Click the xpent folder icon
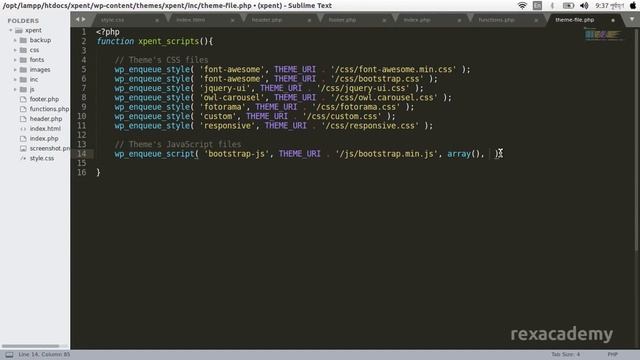 [x=19, y=30]
